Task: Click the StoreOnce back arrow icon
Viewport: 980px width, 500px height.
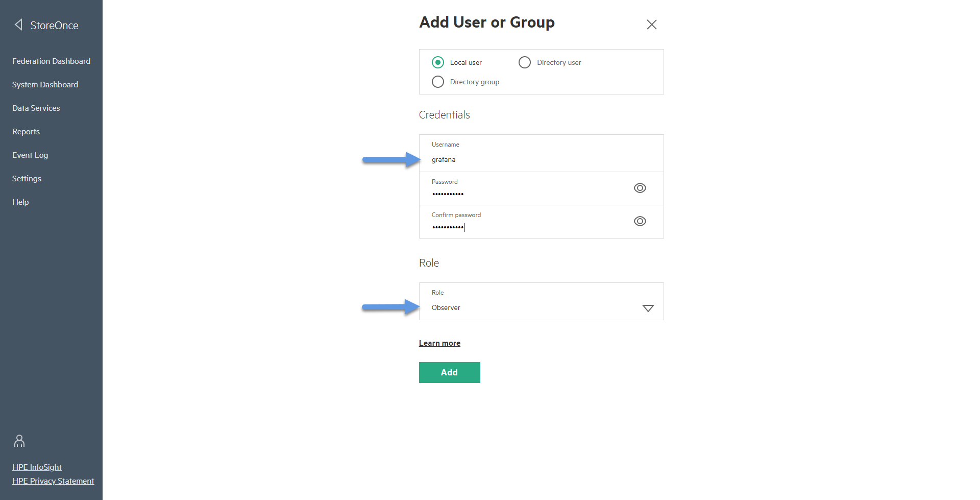Action: [19, 25]
